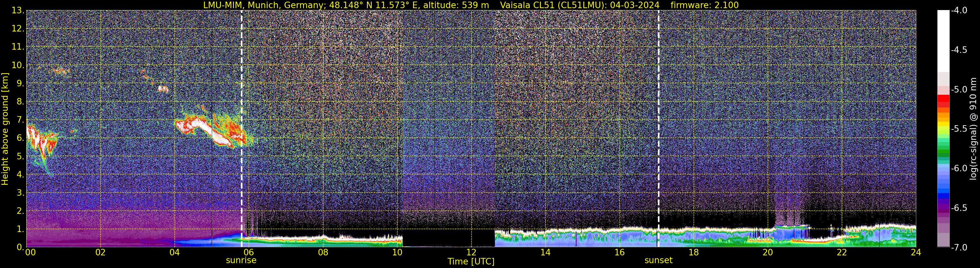Click the '14' time axis tick label

click(545, 252)
